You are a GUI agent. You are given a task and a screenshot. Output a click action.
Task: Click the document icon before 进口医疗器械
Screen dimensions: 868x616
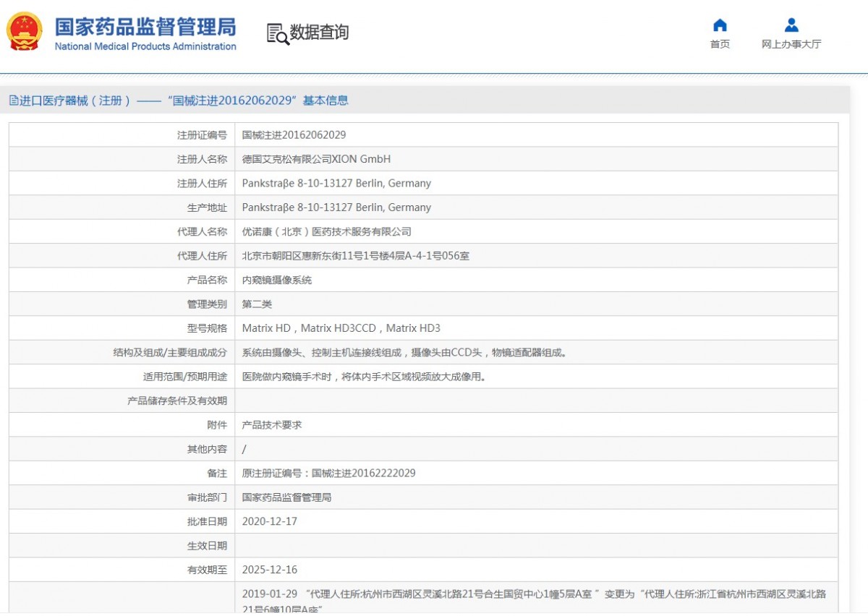[x=14, y=100]
